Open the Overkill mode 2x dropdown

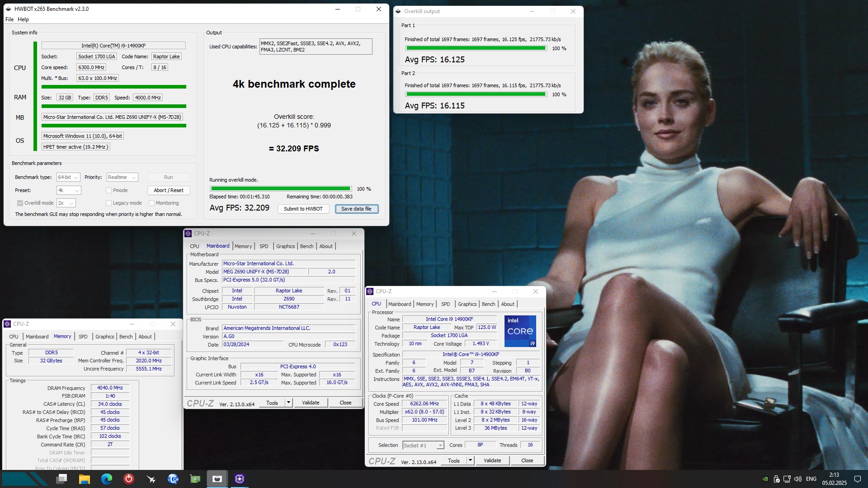click(x=66, y=203)
